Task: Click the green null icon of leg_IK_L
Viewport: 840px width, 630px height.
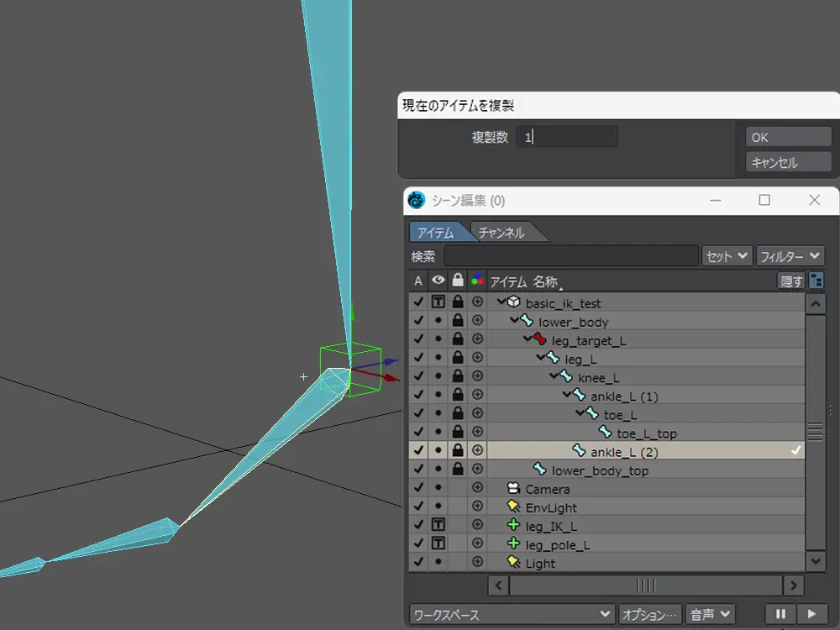Action: click(x=514, y=526)
